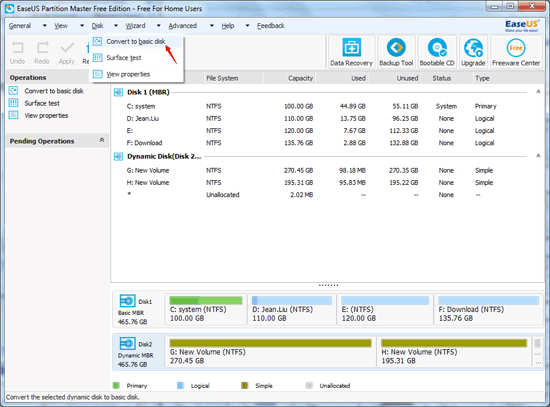Click Surface test icon in Operations panel
Image resolution: width=550 pixels, height=407 pixels.
click(x=13, y=103)
